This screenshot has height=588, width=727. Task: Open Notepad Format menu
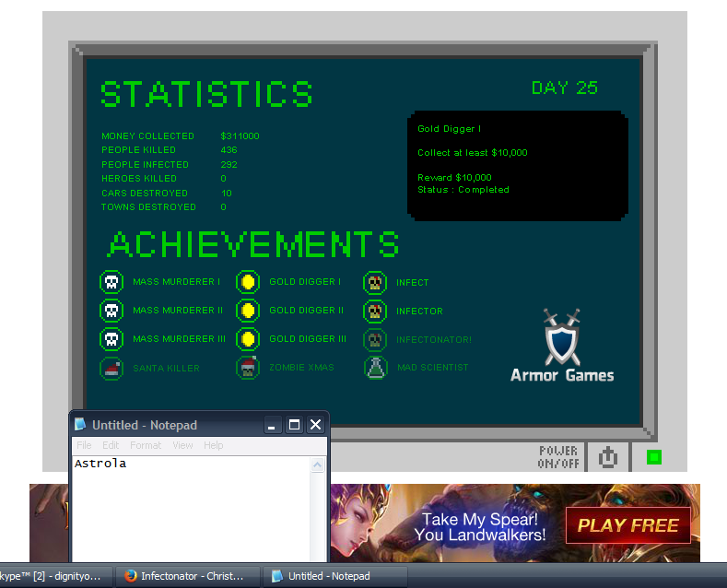tap(146, 445)
